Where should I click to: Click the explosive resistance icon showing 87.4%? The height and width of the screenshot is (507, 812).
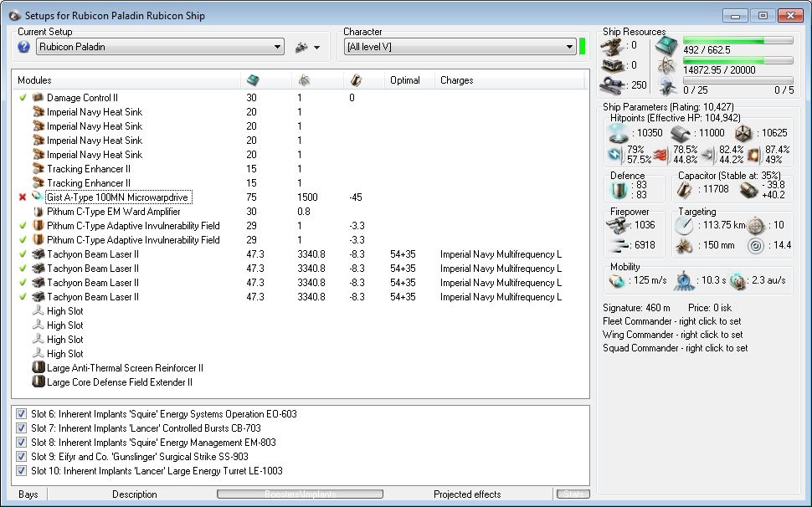[754, 155]
